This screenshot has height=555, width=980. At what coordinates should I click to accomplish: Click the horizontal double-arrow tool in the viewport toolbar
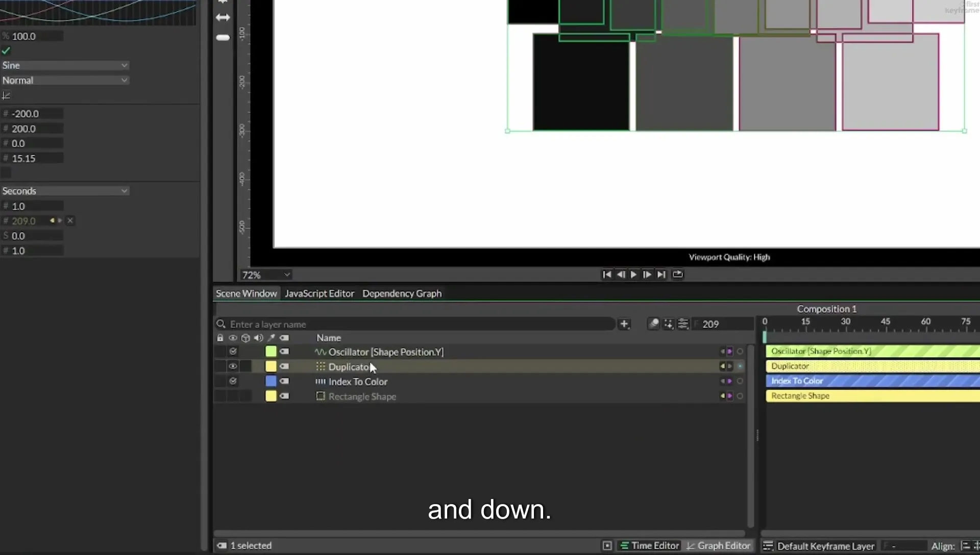click(223, 17)
